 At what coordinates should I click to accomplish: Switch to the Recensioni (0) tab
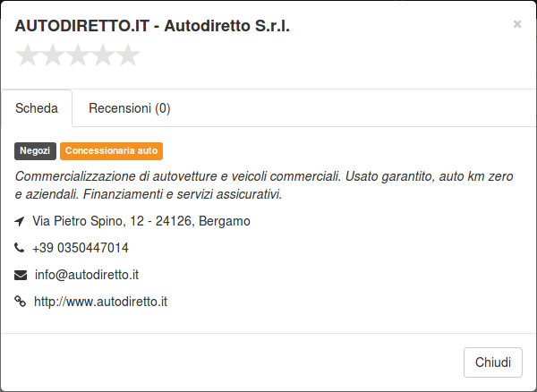coord(130,108)
